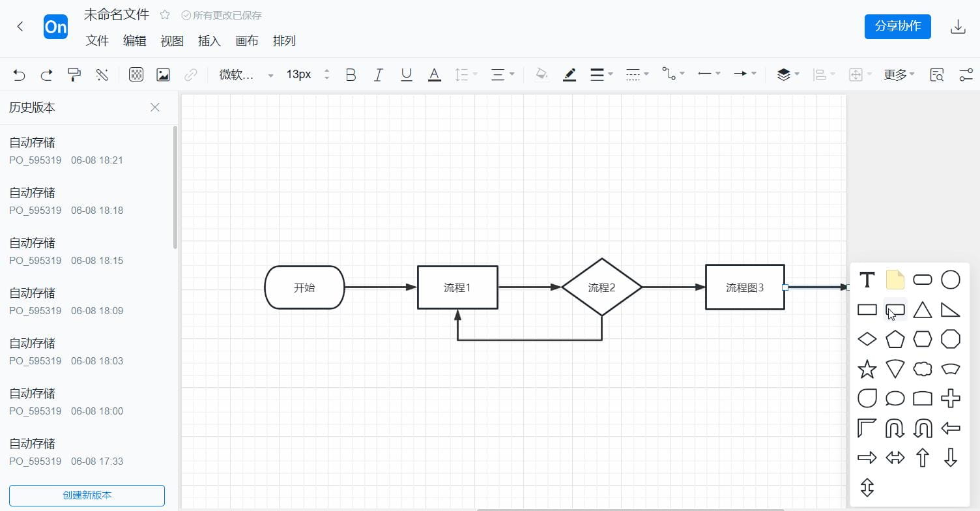
Task: Open the font family dropdown
Action: 248,74
